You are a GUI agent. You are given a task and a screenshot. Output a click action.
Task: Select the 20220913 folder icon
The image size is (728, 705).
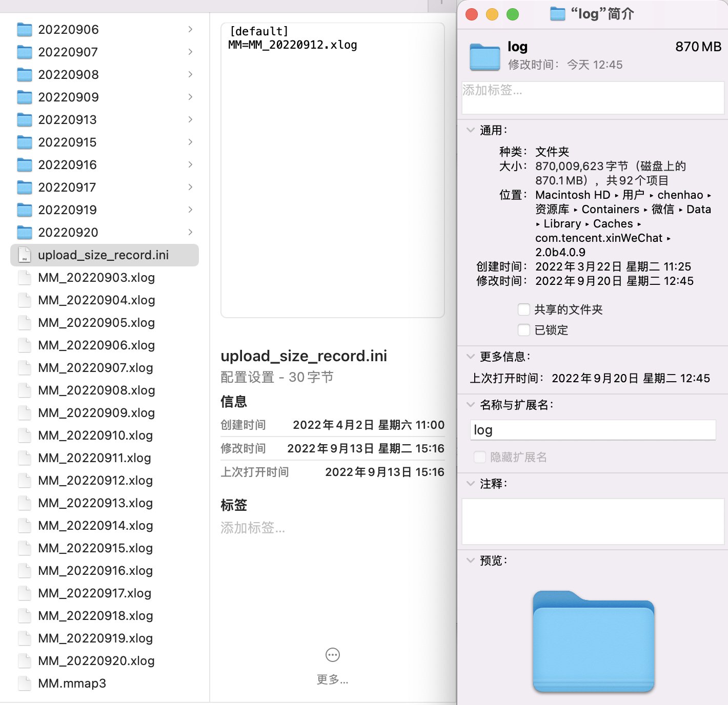point(24,119)
